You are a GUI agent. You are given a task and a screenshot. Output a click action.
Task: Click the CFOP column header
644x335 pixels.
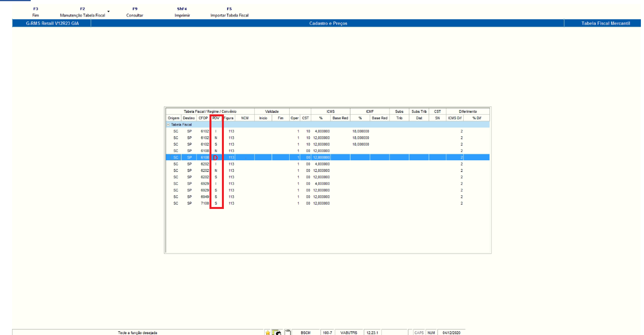coord(203,118)
